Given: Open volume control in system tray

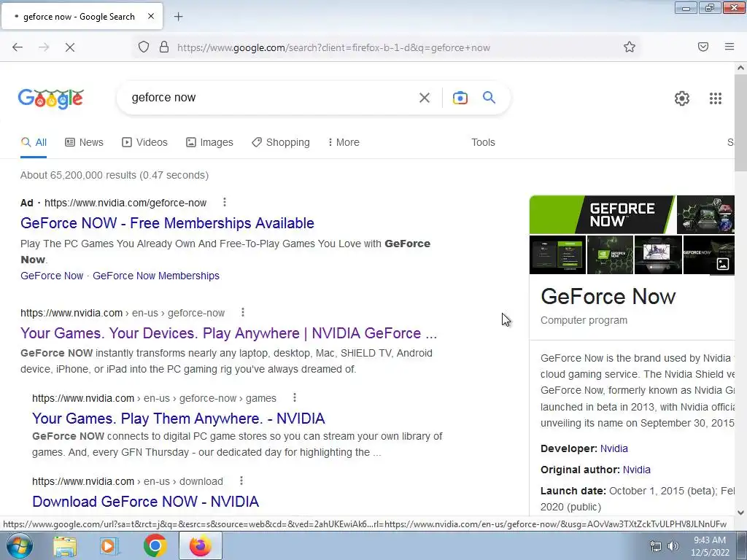Looking at the screenshot, I should tap(673, 546).
